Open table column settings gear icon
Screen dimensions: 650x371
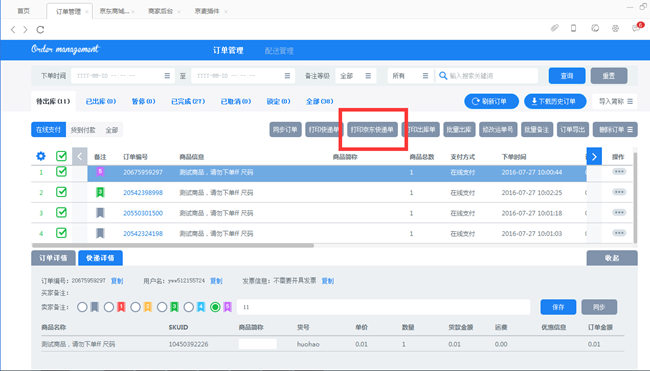[x=41, y=156]
